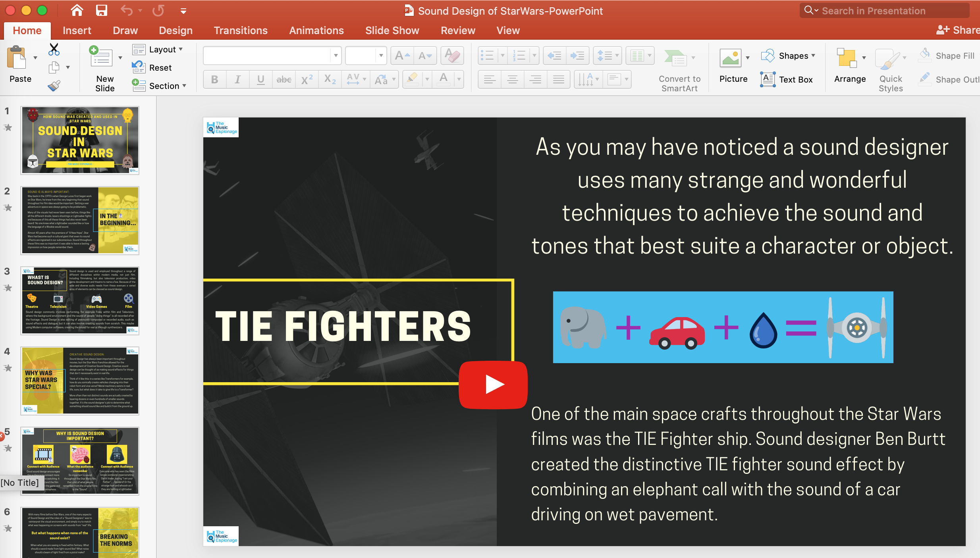Toggle italic formatting
Image resolution: width=980 pixels, height=558 pixels.
(x=237, y=79)
